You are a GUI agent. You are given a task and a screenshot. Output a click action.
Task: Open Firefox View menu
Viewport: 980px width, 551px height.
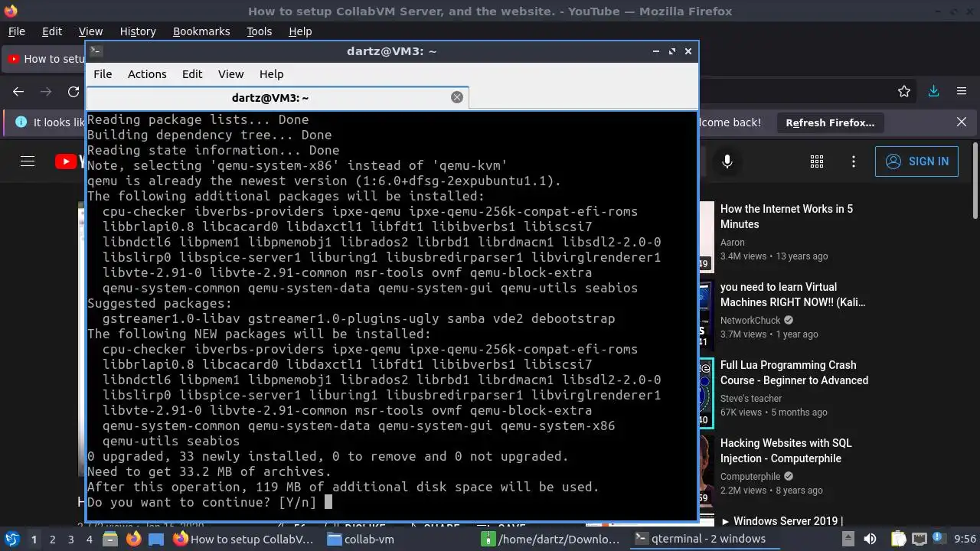coord(90,31)
